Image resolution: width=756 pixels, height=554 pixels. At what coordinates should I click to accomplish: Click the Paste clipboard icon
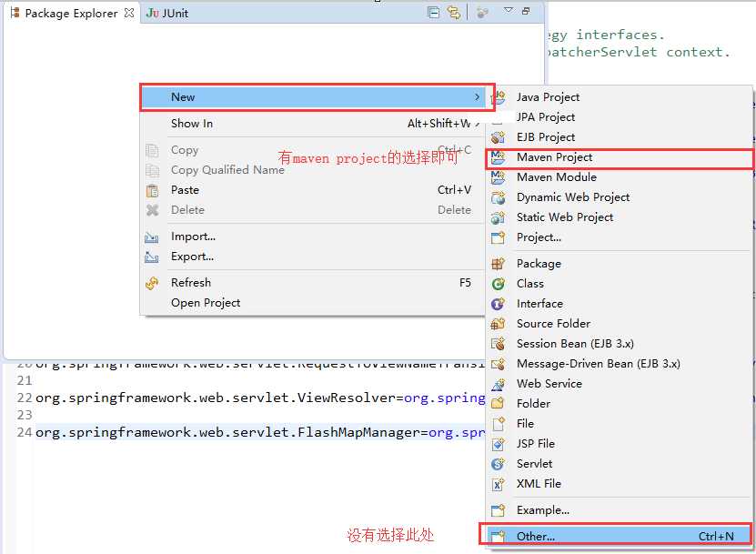(x=152, y=191)
